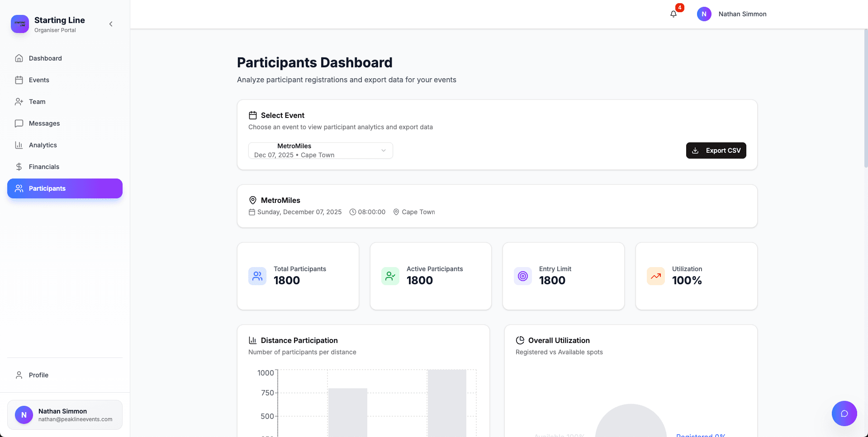The width and height of the screenshot is (868, 437).
Task: Click the chat support bubble icon
Action: coord(844,414)
